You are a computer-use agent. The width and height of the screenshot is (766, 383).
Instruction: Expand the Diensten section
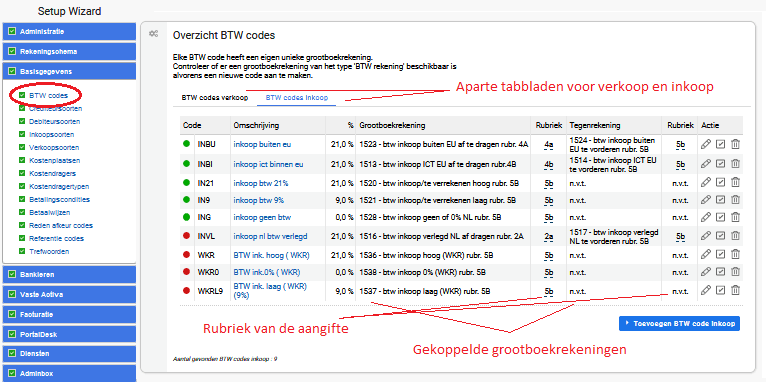(69, 354)
